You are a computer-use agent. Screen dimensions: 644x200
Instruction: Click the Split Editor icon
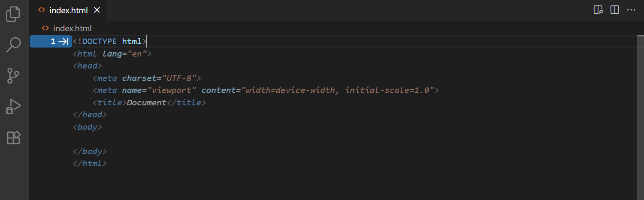click(x=614, y=10)
